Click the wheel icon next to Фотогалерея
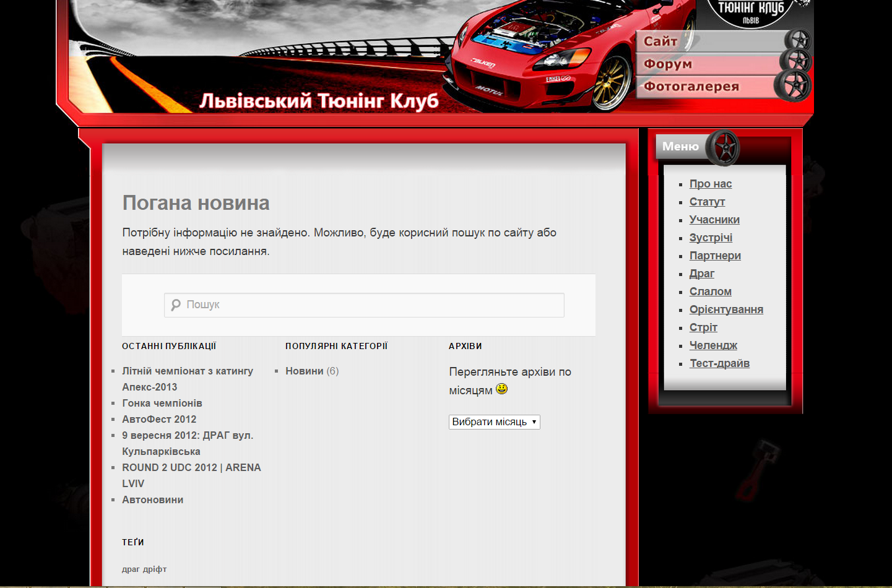This screenshot has height=588, width=892. point(793,85)
